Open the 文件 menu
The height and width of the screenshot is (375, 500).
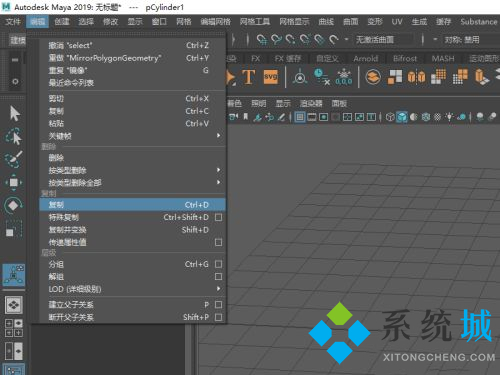[x=13, y=22]
